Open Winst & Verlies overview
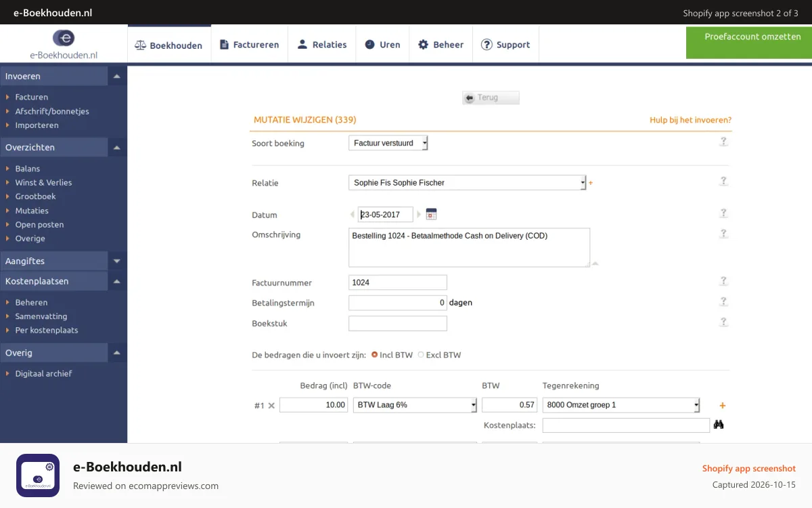Image resolution: width=812 pixels, height=508 pixels. coord(43,182)
